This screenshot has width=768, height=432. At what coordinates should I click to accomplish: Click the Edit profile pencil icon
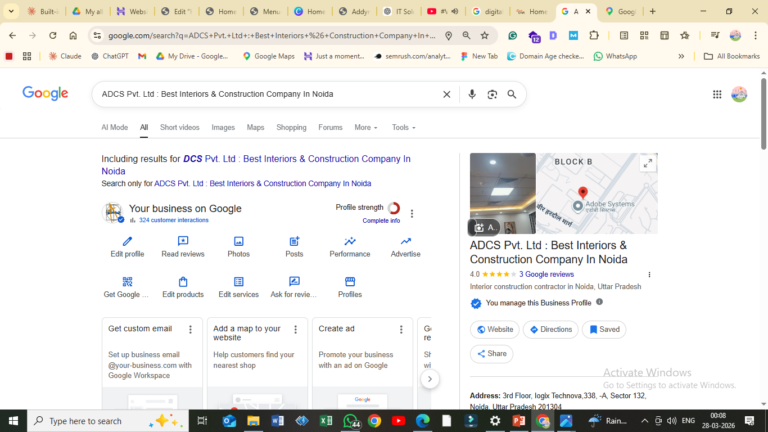[127, 241]
